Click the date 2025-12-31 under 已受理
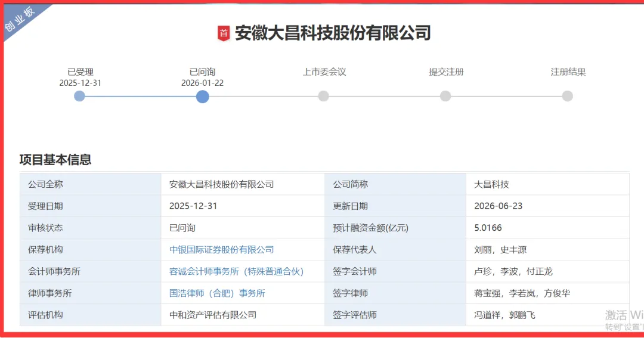 coord(80,83)
